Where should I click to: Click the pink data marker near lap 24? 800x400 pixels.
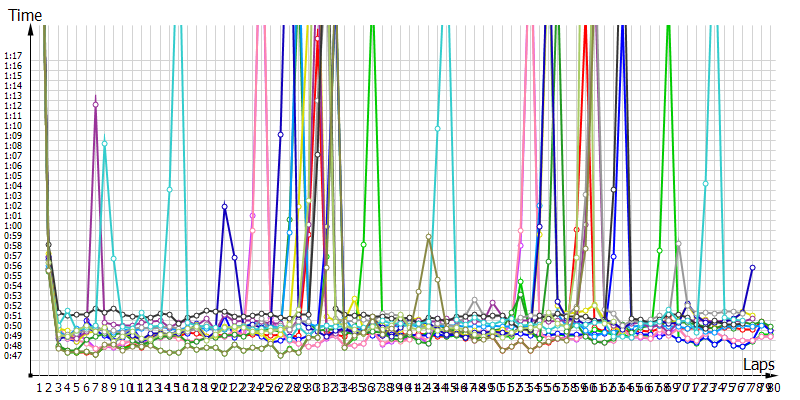[252, 215]
